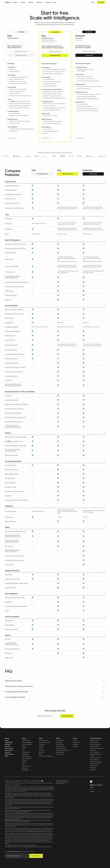Viewport: 110px width, 868px height.
Task: Click yellow 'See a demo' button
Action: pos(101,2)
